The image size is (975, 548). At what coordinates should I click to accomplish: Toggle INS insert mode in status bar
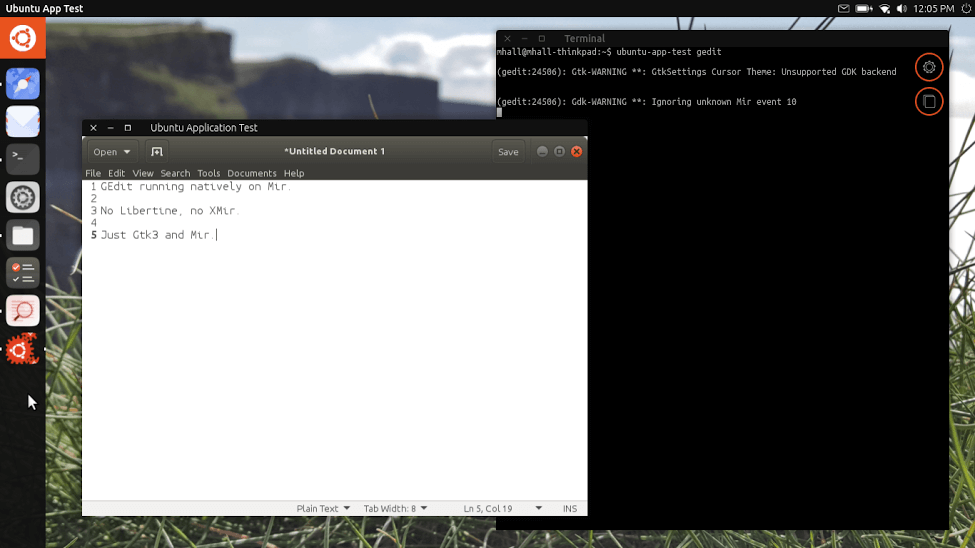point(570,508)
